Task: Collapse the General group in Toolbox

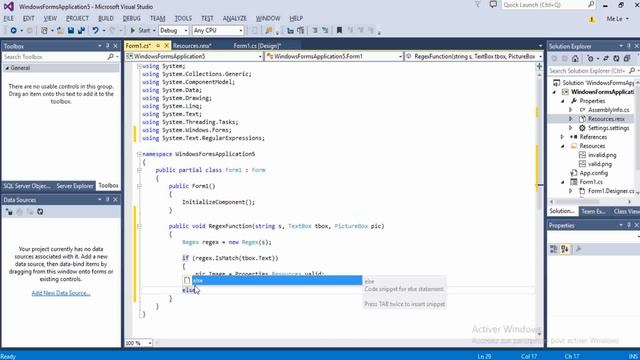Action: pyautogui.click(x=7, y=68)
